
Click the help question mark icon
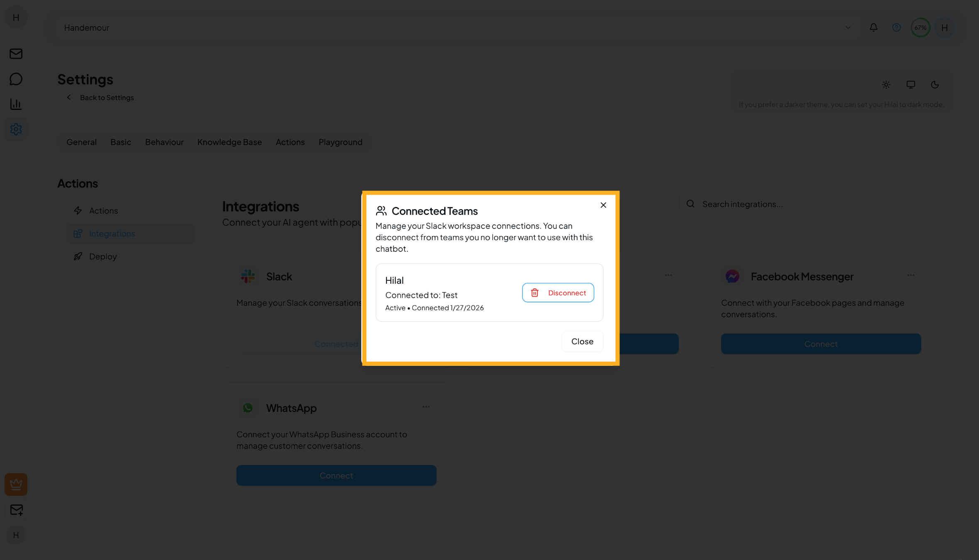coord(896,27)
